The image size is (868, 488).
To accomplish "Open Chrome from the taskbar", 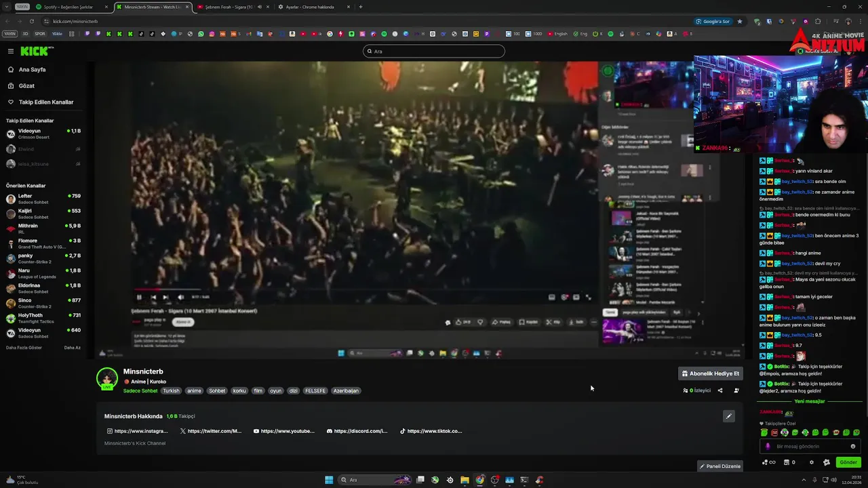I will tap(479, 480).
